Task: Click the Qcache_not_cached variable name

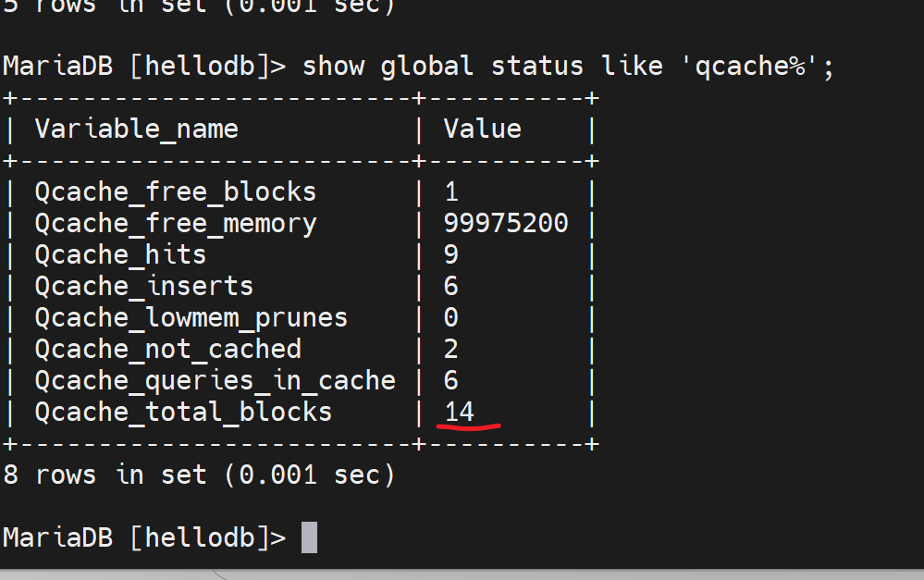Action: click(x=168, y=350)
